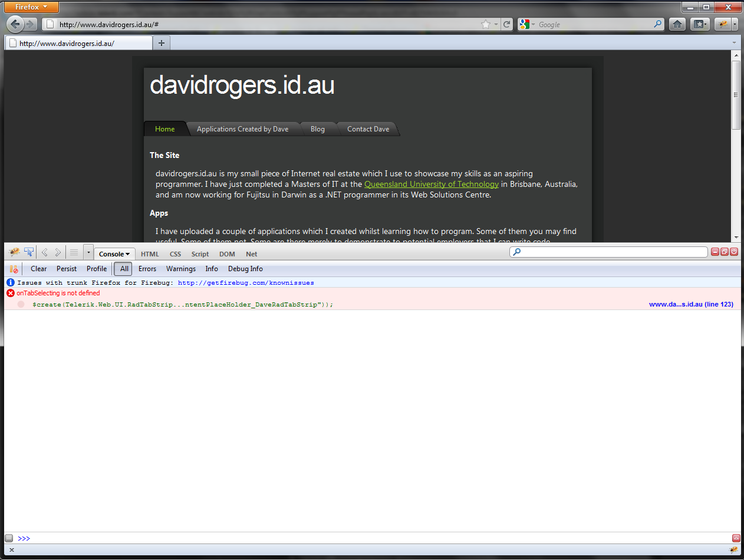Screen dimensions: 744x560
Task: Click the browser Forward arrow button
Action: (31, 24)
